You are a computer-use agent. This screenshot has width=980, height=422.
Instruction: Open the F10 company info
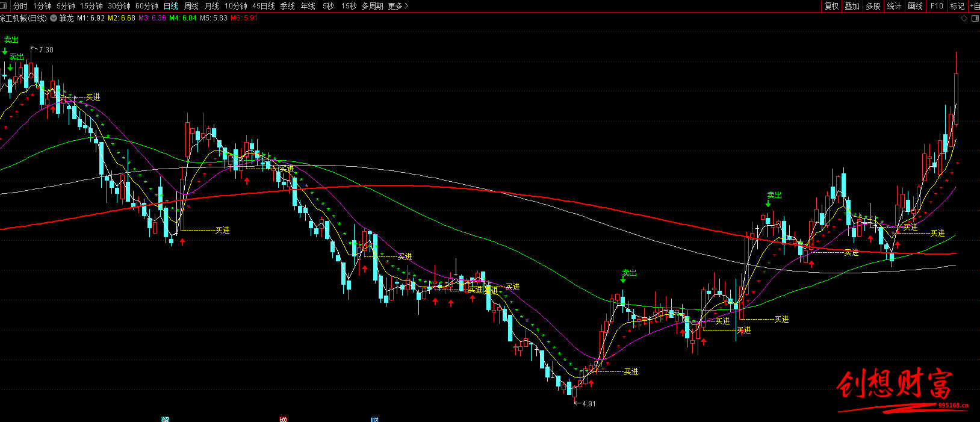[937, 6]
